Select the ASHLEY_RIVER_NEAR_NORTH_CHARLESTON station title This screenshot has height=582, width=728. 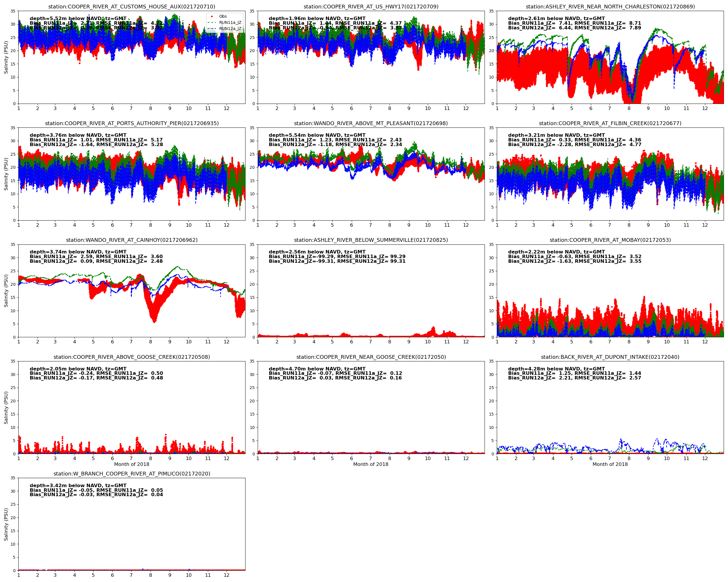point(610,7)
